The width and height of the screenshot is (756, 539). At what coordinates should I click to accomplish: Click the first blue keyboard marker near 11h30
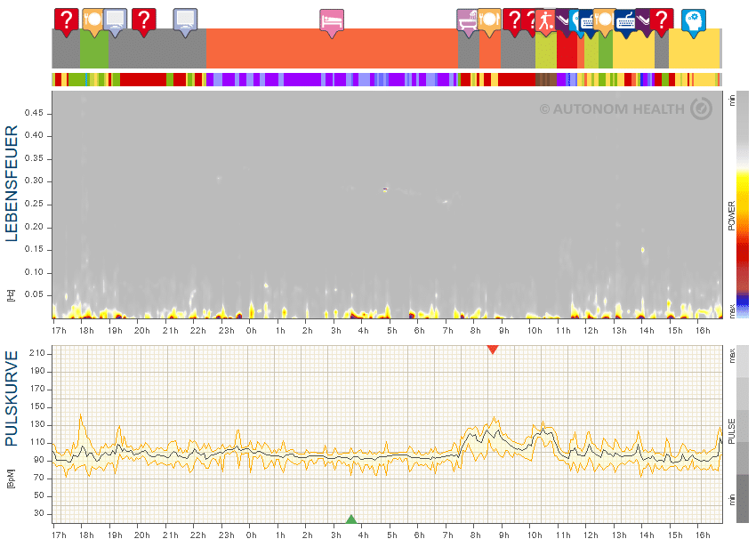click(587, 22)
